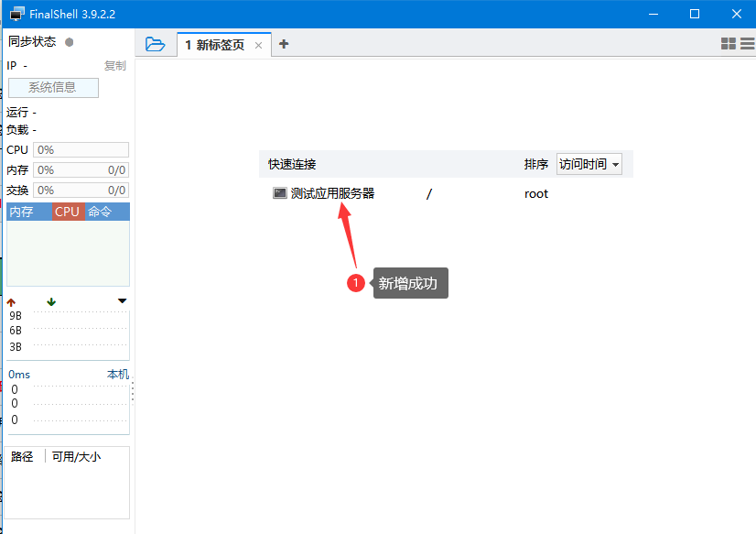This screenshot has width=756, height=534.
Task: Expand the traffic chart dropdown triangle
Action: [122, 301]
